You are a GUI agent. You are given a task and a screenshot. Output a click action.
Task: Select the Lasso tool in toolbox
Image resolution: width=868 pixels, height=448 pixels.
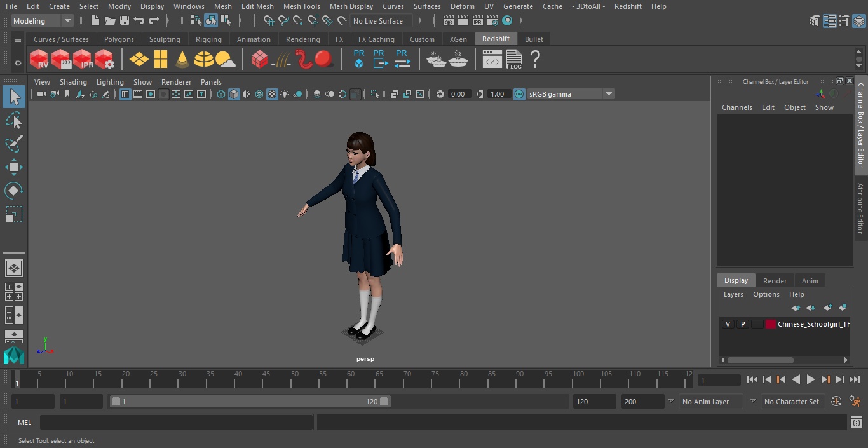tap(13, 120)
